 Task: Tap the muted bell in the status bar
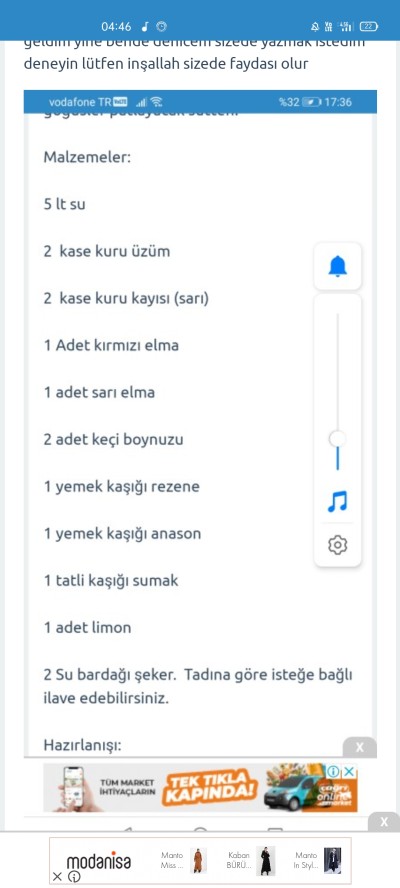click(x=314, y=27)
